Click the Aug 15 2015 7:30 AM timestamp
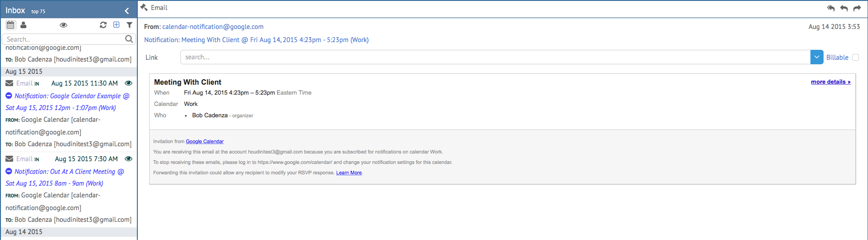This screenshot has height=240, width=868. click(x=86, y=159)
